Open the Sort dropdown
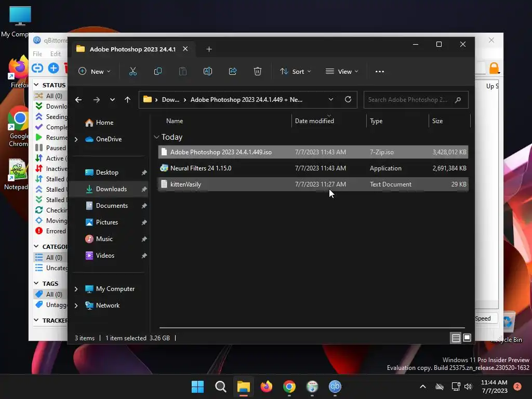The height and width of the screenshot is (399, 532). 295,72
